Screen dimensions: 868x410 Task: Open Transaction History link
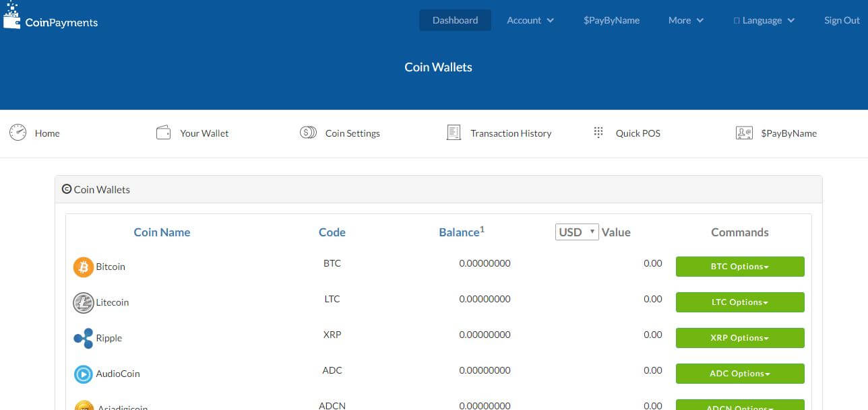pos(511,133)
